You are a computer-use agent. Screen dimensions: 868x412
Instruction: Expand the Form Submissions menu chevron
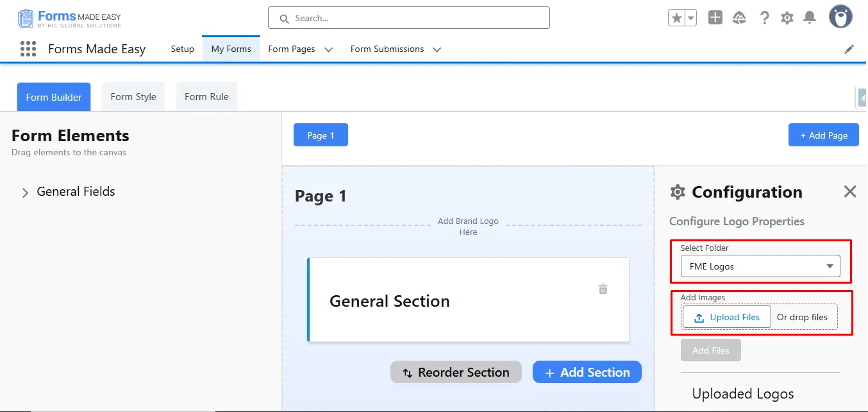[437, 49]
